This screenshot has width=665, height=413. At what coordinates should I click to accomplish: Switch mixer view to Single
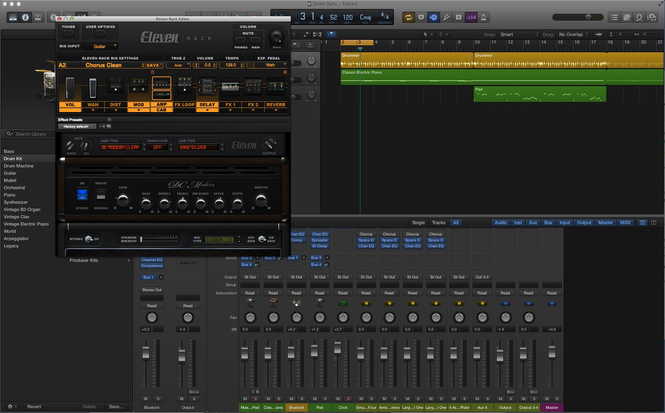click(418, 223)
